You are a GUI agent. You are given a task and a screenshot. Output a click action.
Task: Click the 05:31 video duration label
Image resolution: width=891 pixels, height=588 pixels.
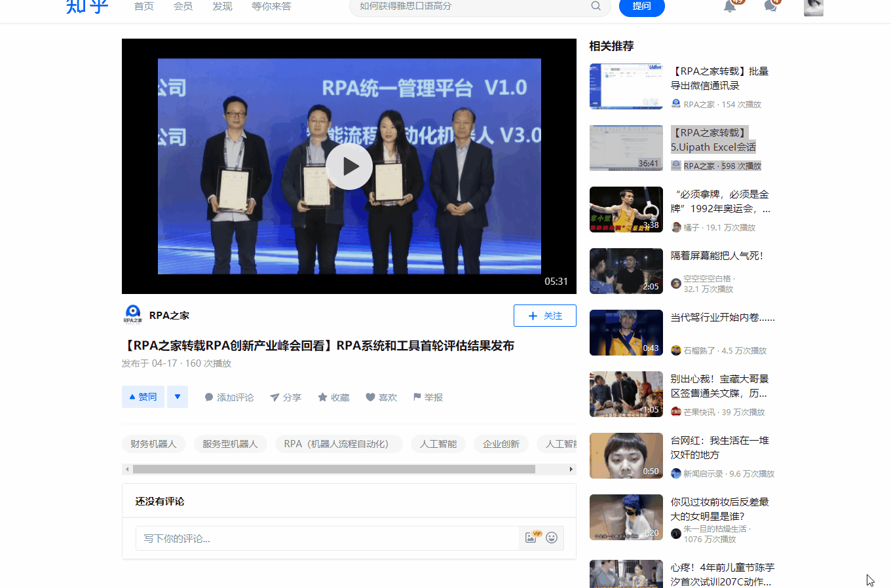[x=556, y=282]
